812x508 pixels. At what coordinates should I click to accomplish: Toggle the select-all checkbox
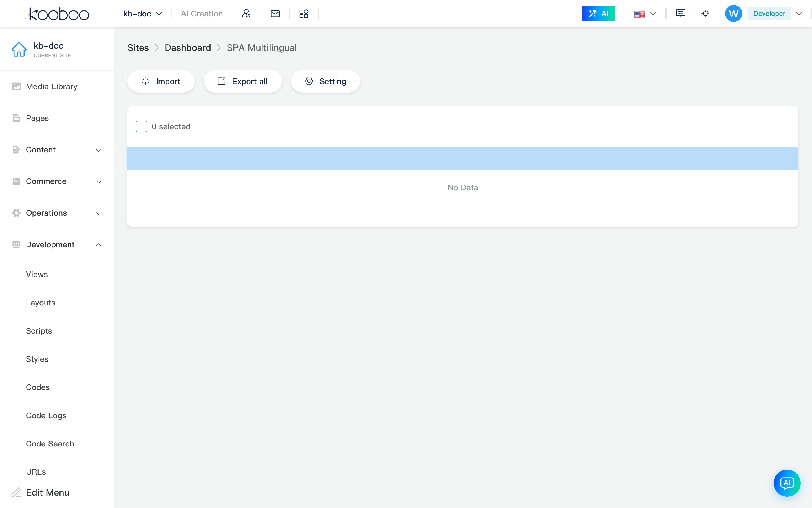141,127
